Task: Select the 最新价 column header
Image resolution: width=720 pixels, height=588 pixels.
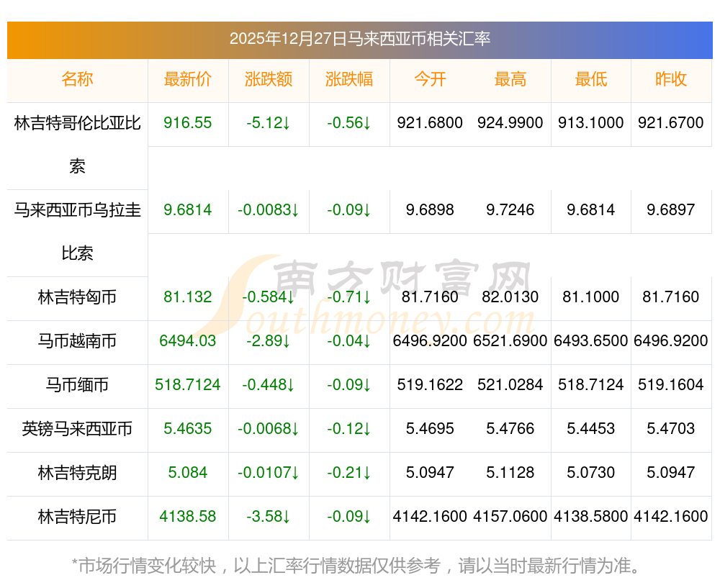Action: tap(188, 79)
